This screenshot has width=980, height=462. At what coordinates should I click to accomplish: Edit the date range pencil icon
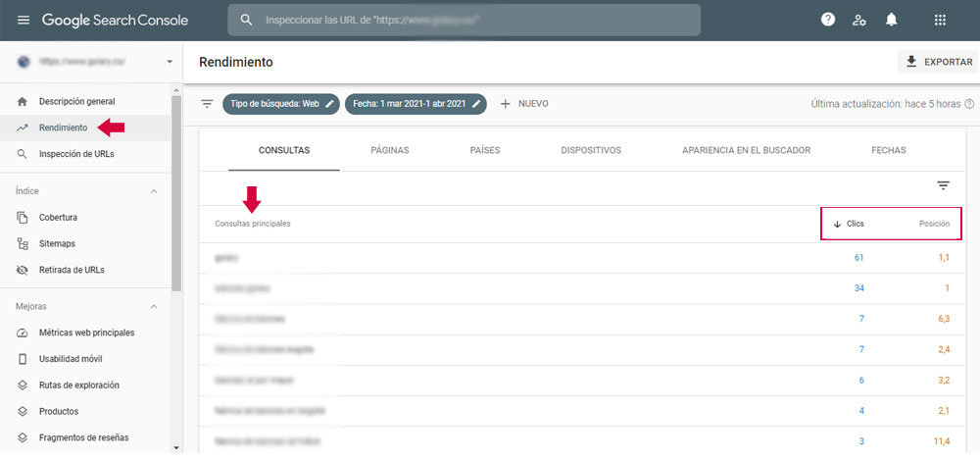pyautogui.click(x=477, y=103)
